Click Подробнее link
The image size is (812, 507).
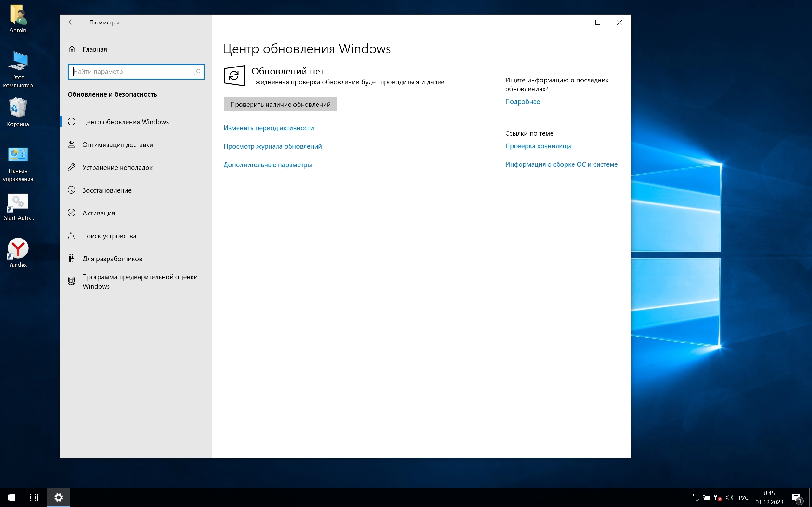pyautogui.click(x=522, y=102)
